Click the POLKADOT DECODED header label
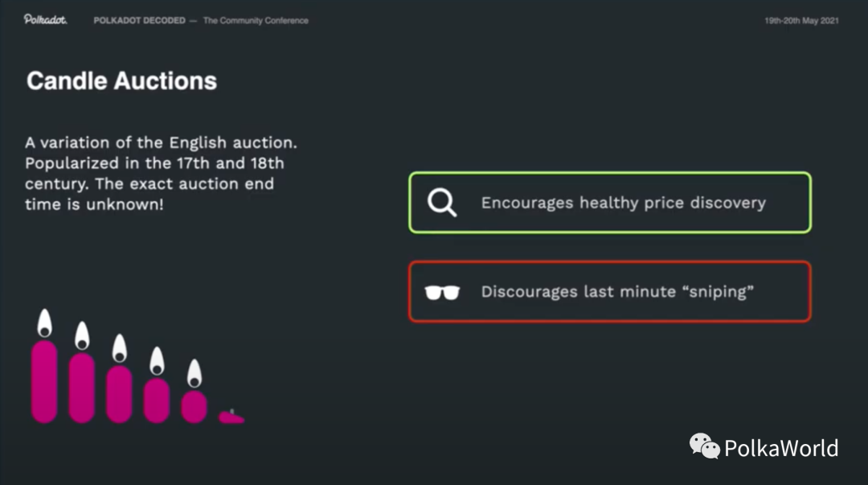This screenshot has width=868, height=485. pyautogui.click(x=138, y=20)
